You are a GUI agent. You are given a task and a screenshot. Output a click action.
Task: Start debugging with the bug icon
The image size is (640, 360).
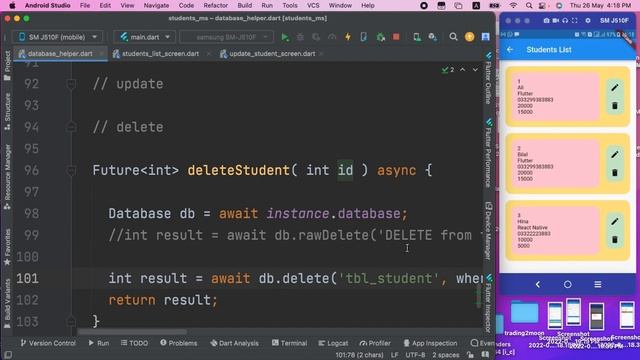point(300,37)
